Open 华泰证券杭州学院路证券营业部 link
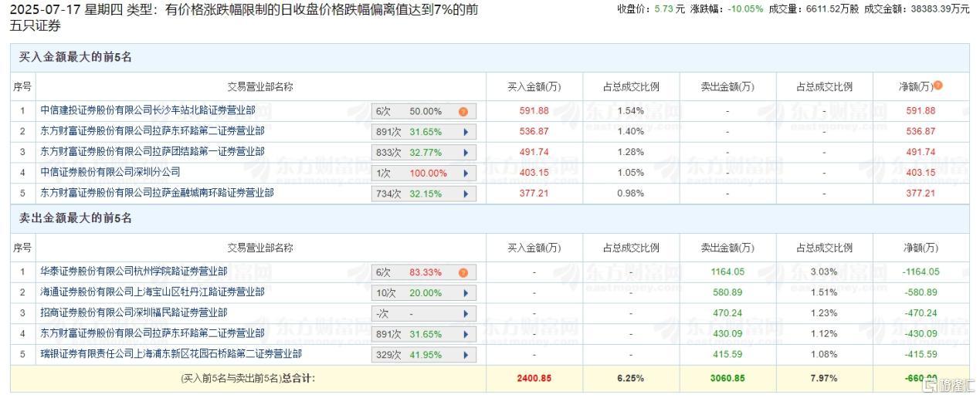Screen dimensions: 980x398 coord(134,272)
